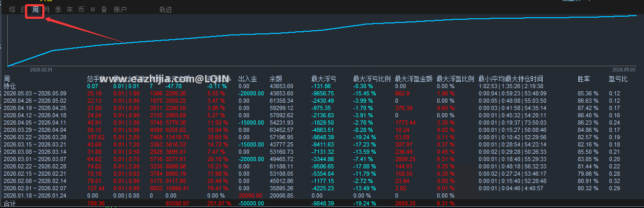Select week row 2026.02.15 ~ 2026.02.21
The image size is (644, 208).
click(x=35, y=174)
